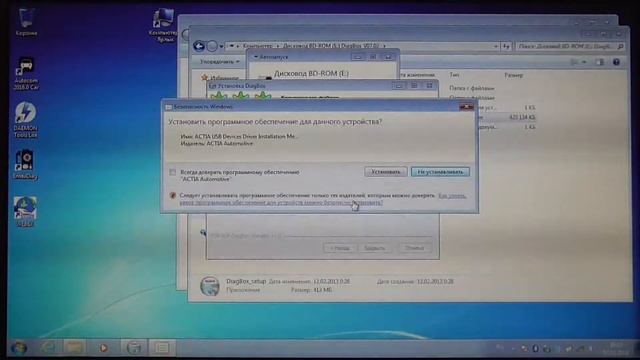Image resolution: width=640 pixels, height=360 pixels.
Task: Open the media player icon on the taskbar
Action: click(104, 348)
